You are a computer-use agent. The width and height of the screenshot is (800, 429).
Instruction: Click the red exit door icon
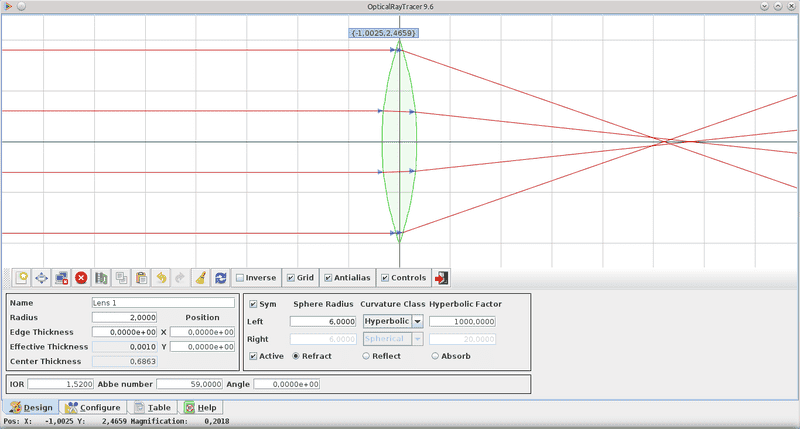442,278
